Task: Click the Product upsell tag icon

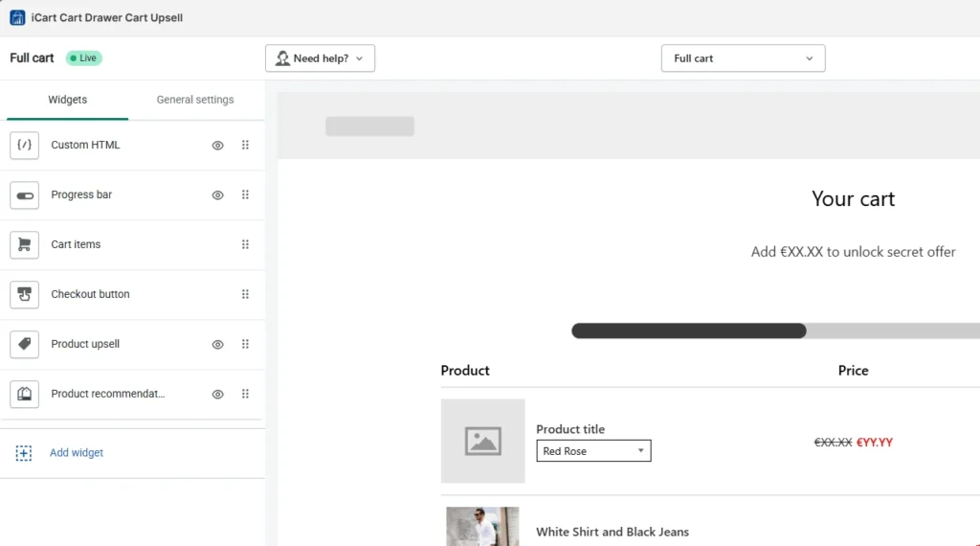Action: click(25, 345)
